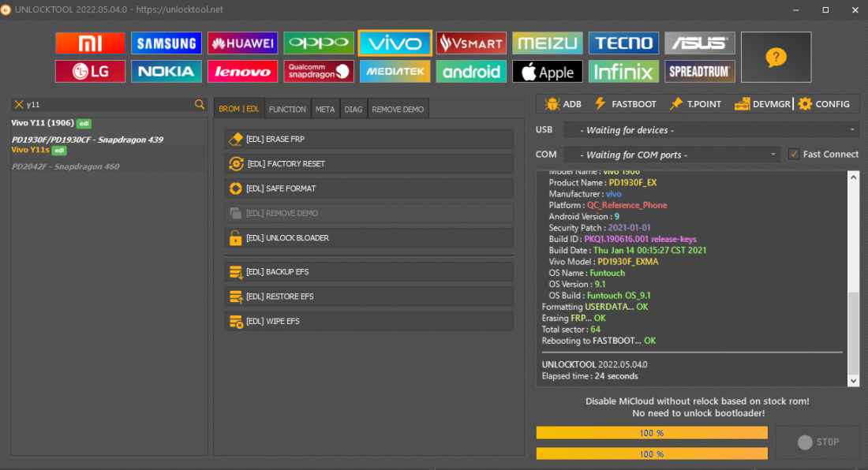The height and width of the screenshot is (470, 868).
Task: Click [EDL] UNLOCK BLOADER button
Action: coord(369,238)
